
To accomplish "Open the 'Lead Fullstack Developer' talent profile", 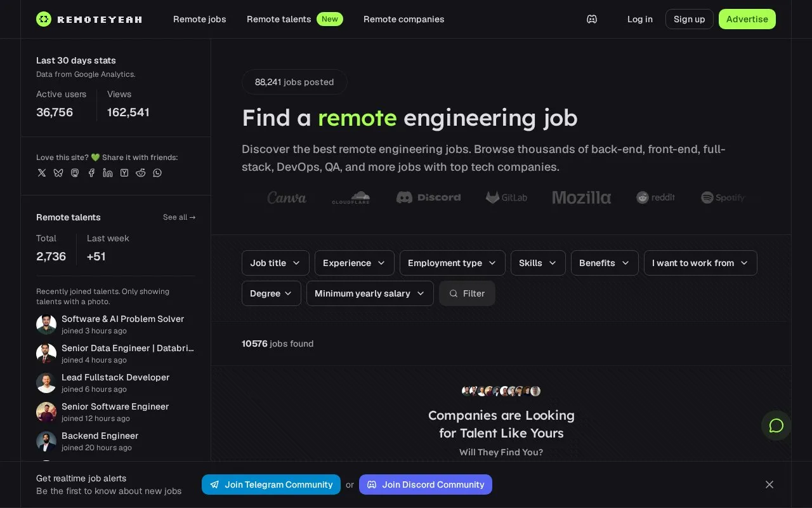I will [x=115, y=377].
